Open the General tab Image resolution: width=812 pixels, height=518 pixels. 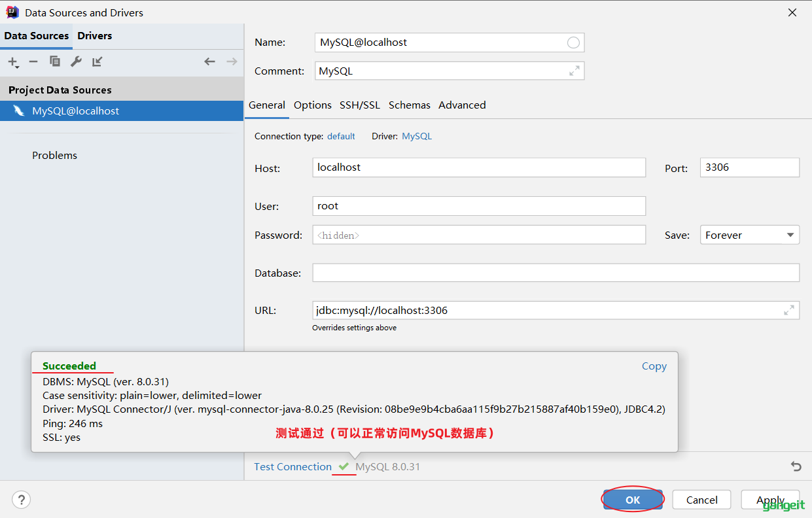click(x=267, y=105)
